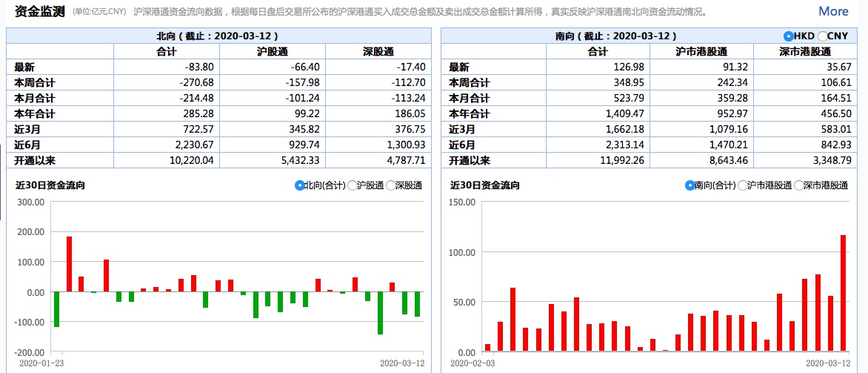Click northbound weekly total -270.68
Viewport: 868px width, 373px height.
click(x=196, y=82)
